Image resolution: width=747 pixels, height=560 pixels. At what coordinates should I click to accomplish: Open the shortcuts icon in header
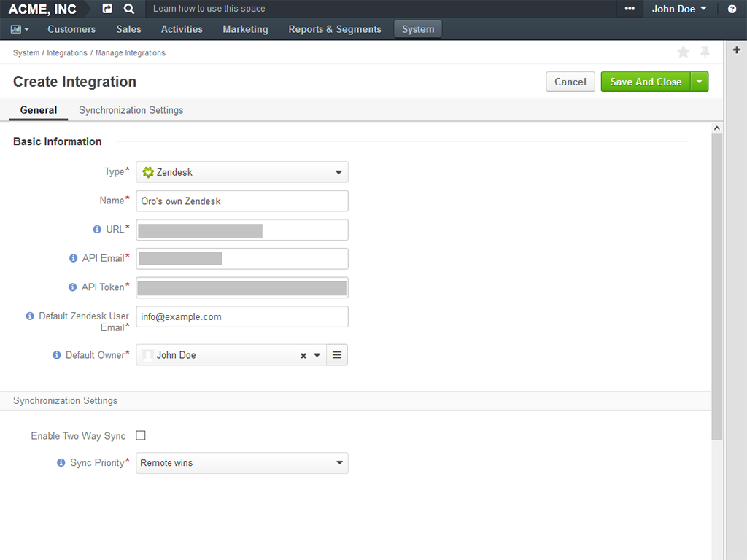[107, 9]
